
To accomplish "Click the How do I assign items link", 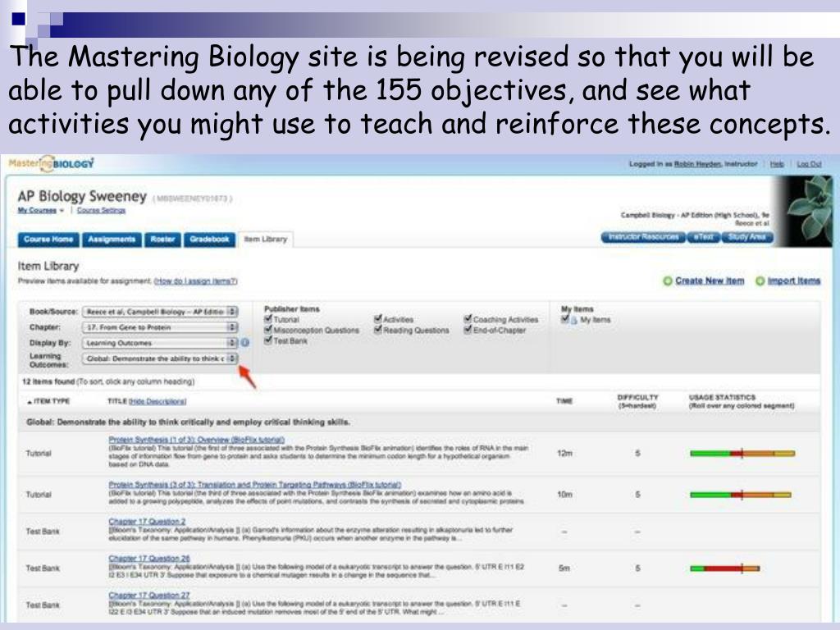I will [x=195, y=281].
